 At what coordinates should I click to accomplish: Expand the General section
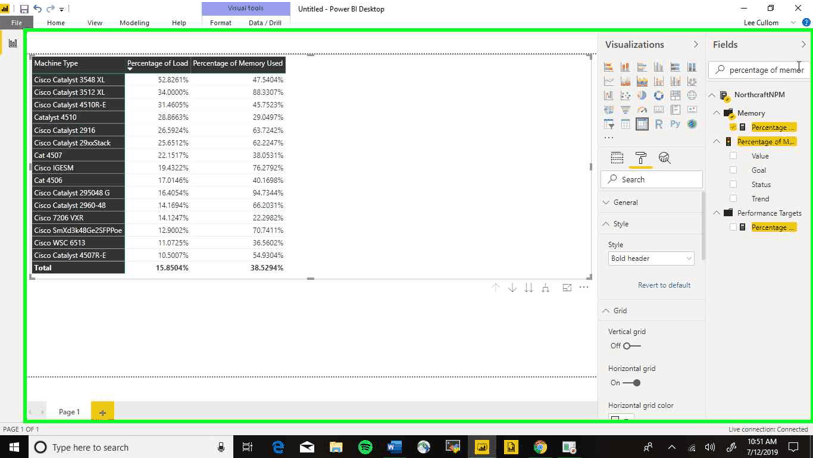[x=606, y=203]
